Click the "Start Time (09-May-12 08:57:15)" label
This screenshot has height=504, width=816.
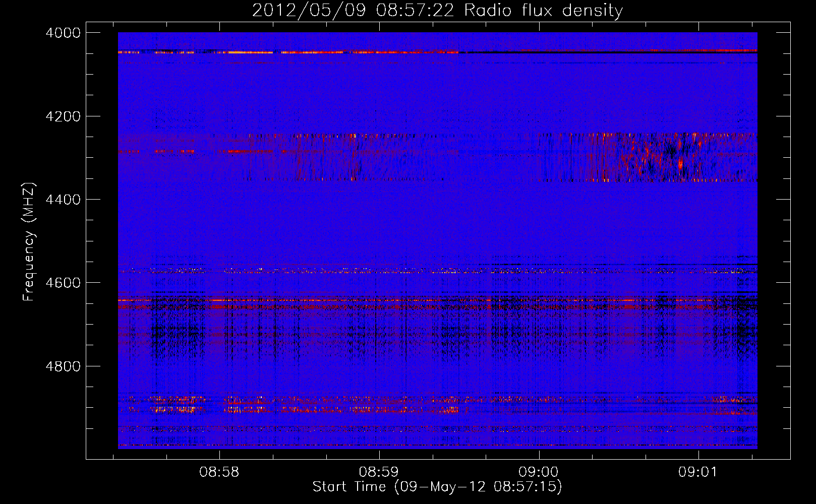(x=437, y=487)
